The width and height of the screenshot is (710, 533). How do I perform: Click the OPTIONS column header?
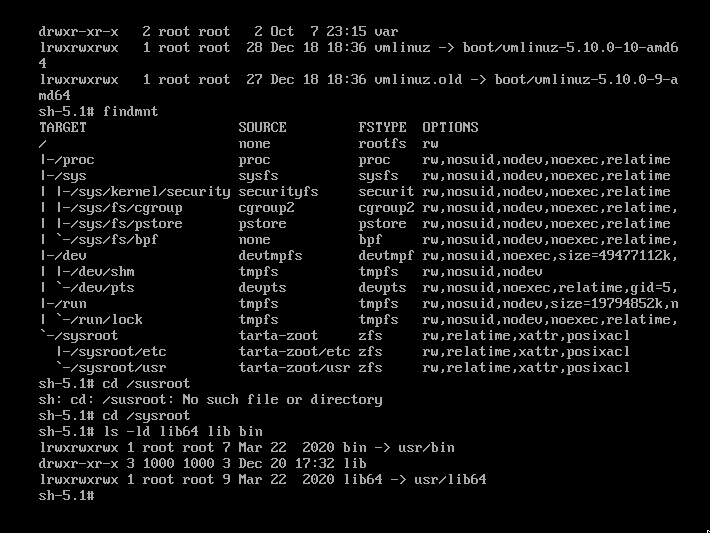pos(450,127)
